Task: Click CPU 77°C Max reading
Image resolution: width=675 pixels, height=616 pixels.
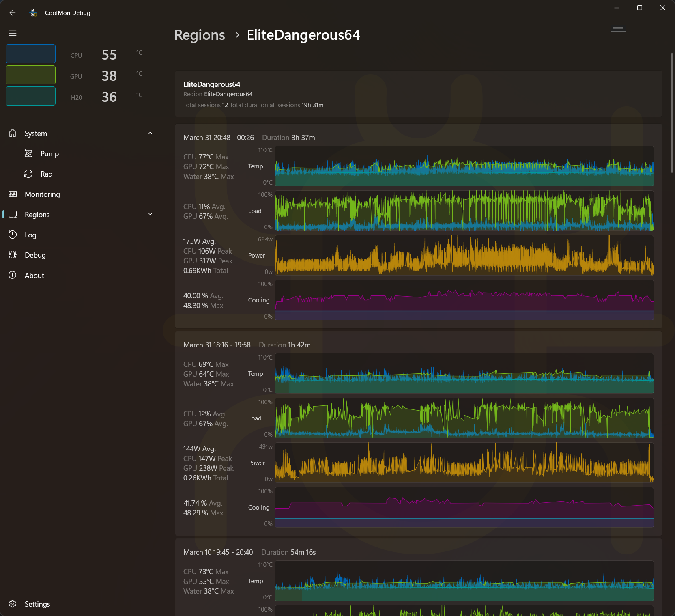Action: tap(206, 157)
